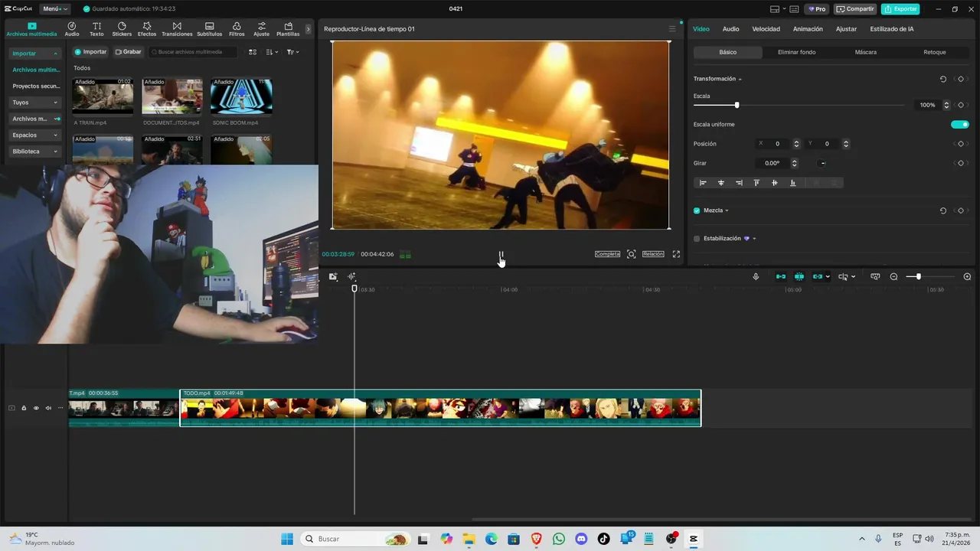
Task: Lock the timeline track
Action: point(24,408)
